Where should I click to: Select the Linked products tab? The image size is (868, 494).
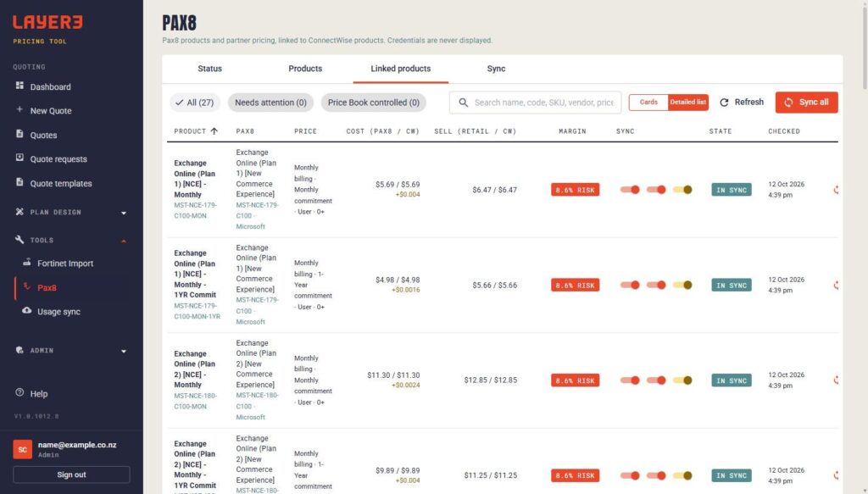(x=401, y=69)
